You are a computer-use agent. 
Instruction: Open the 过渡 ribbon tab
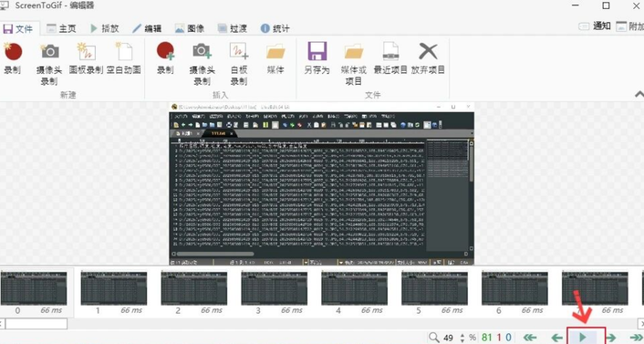[x=233, y=28]
